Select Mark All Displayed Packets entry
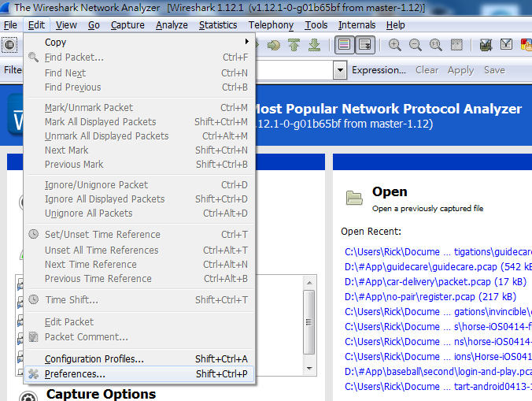532x401 pixels. coord(139,122)
